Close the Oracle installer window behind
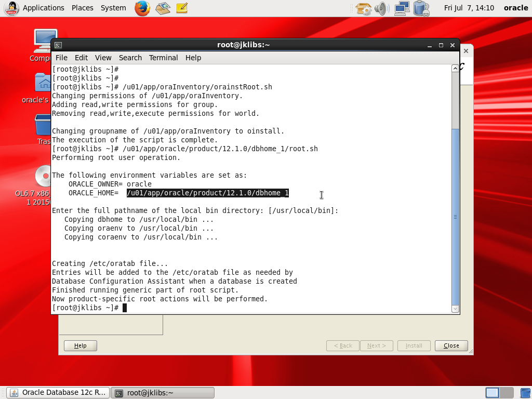This screenshot has width=532, height=399. pyautogui.click(x=466, y=51)
